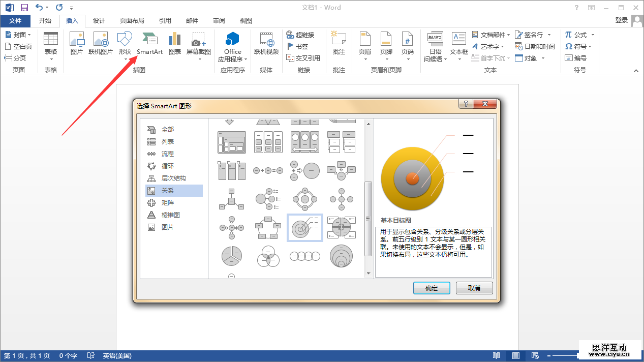The width and height of the screenshot is (644, 362).
Task: Add a hyperlink with the 超链接 icon
Action: (x=303, y=35)
